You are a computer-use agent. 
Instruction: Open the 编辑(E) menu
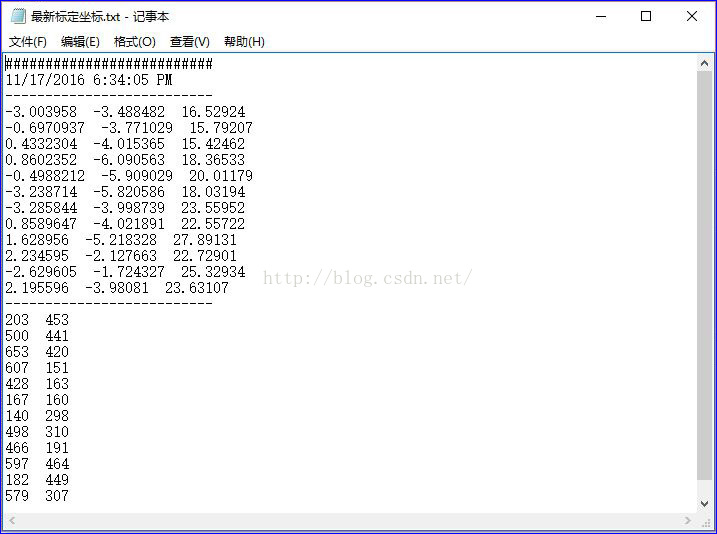(80, 42)
